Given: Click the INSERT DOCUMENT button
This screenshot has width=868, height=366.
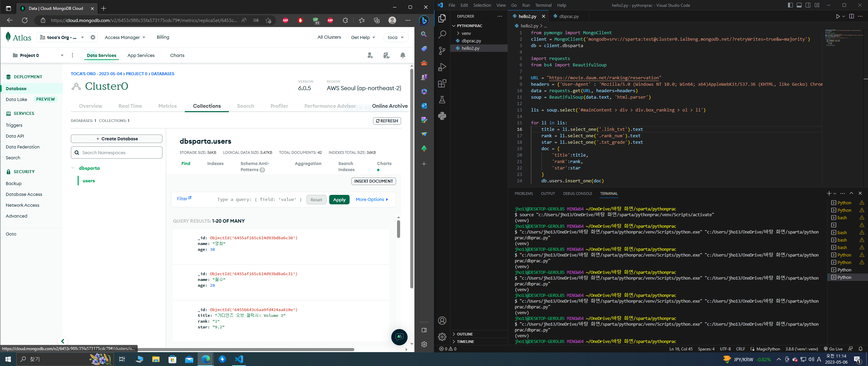Looking at the screenshot, I should click(373, 181).
